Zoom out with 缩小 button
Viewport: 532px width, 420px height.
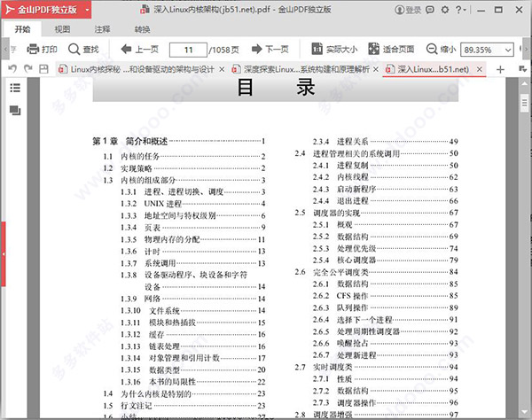click(441, 50)
